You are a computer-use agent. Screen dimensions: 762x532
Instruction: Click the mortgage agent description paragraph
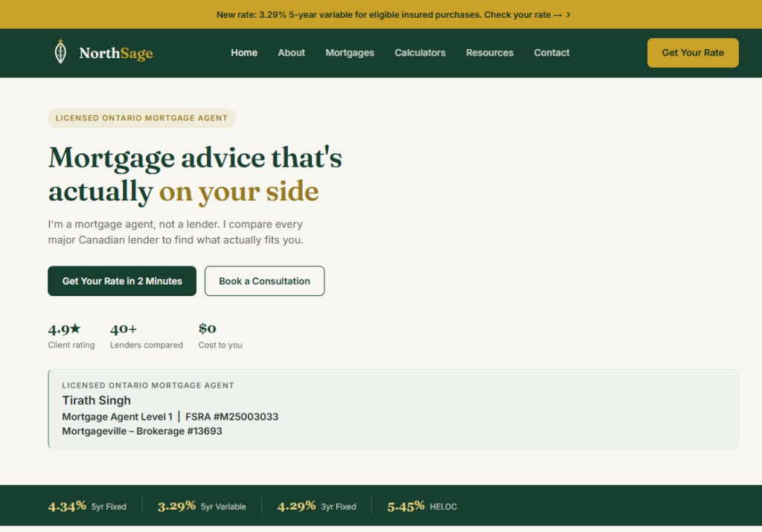click(x=176, y=231)
